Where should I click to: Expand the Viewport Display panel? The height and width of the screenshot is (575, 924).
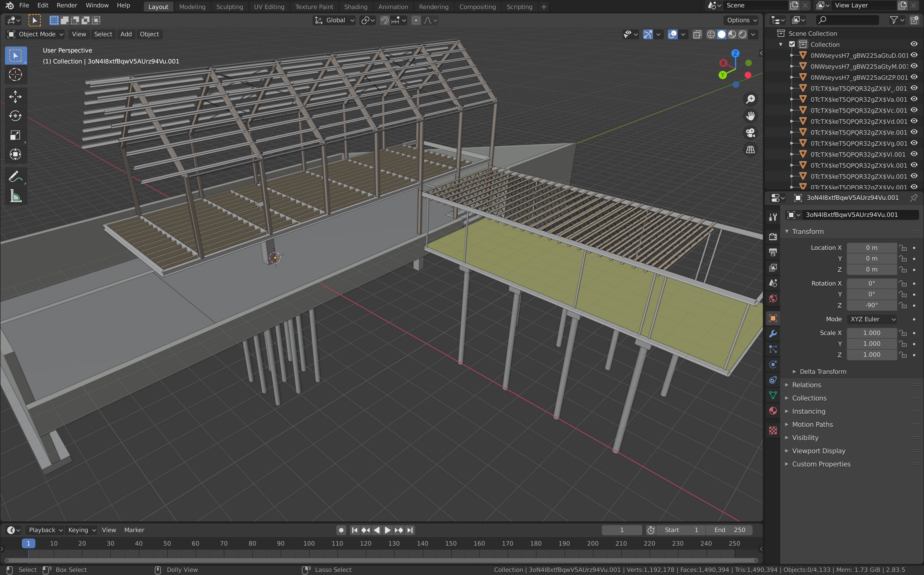pyautogui.click(x=818, y=451)
